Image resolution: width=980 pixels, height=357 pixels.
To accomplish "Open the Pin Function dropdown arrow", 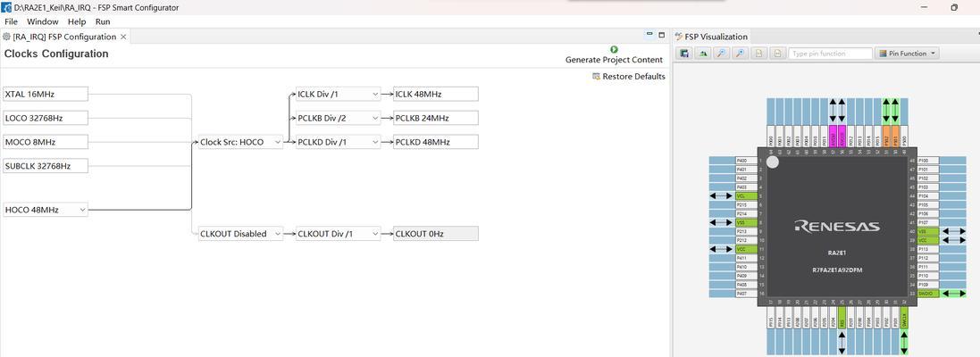I will pos(934,54).
